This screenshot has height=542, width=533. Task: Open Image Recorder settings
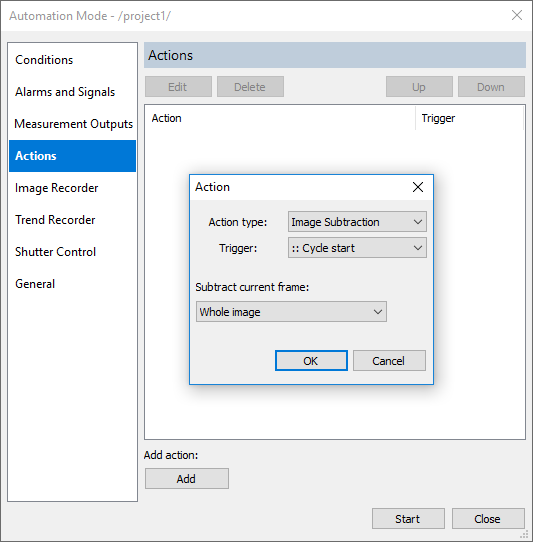tap(72, 188)
